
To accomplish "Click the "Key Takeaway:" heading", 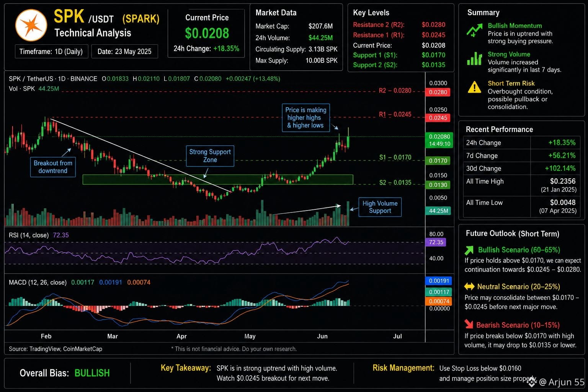I will [186, 368].
